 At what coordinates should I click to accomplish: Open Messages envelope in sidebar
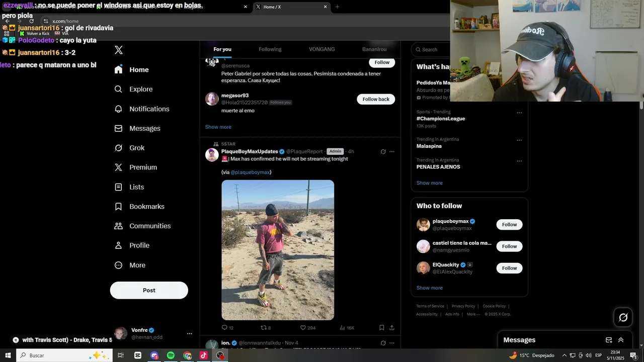pyautogui.click(x=118, y=128)
